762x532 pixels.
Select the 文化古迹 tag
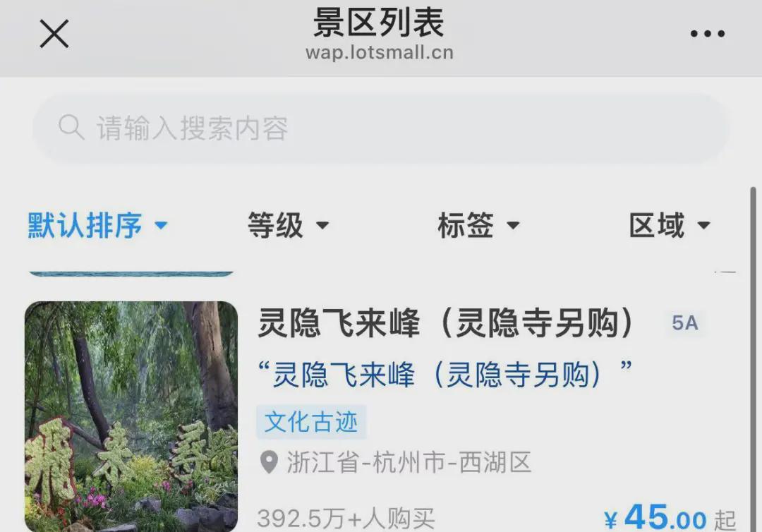click(311, 422)
